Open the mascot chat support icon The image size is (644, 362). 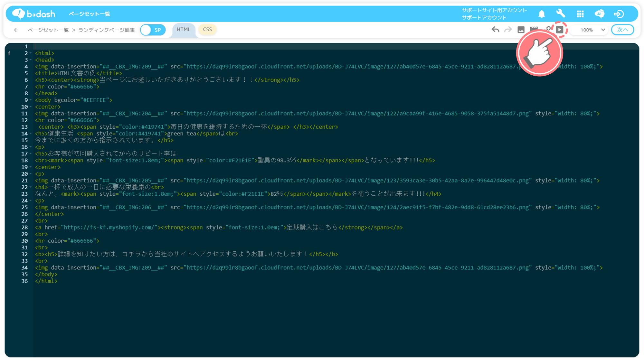pyautogui.click(x=599, y=14)
